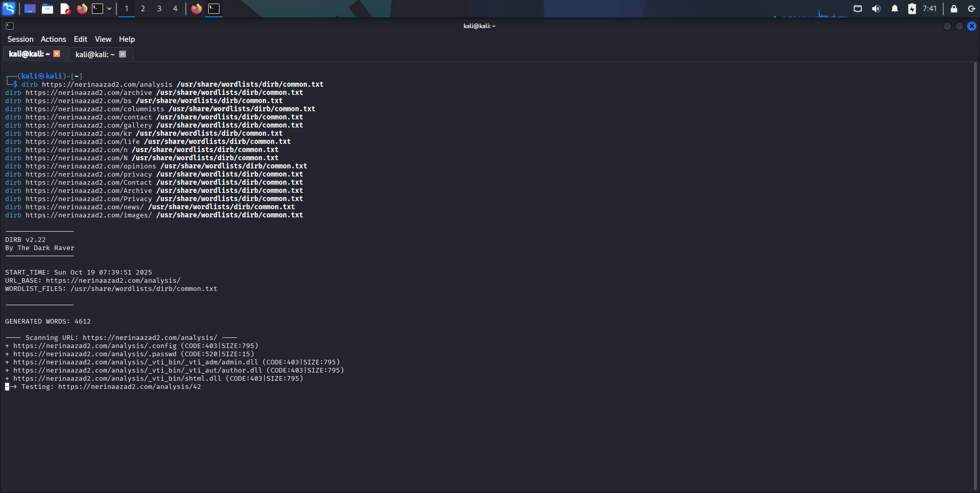Click By The Dark Raver text
This screenshot has height=493, width=980.
pyautogui.click(x=40, y=248)
